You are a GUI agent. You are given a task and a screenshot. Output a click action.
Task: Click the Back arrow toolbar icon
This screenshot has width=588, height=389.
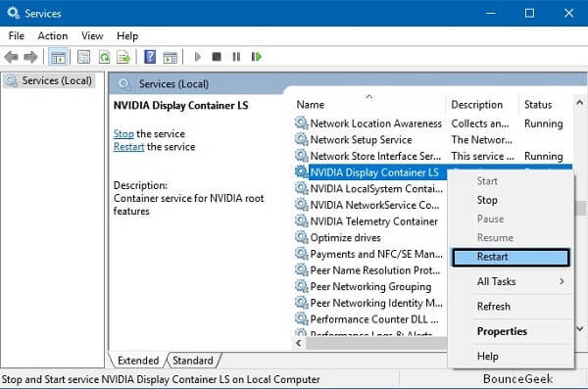(x=11, y=57)
